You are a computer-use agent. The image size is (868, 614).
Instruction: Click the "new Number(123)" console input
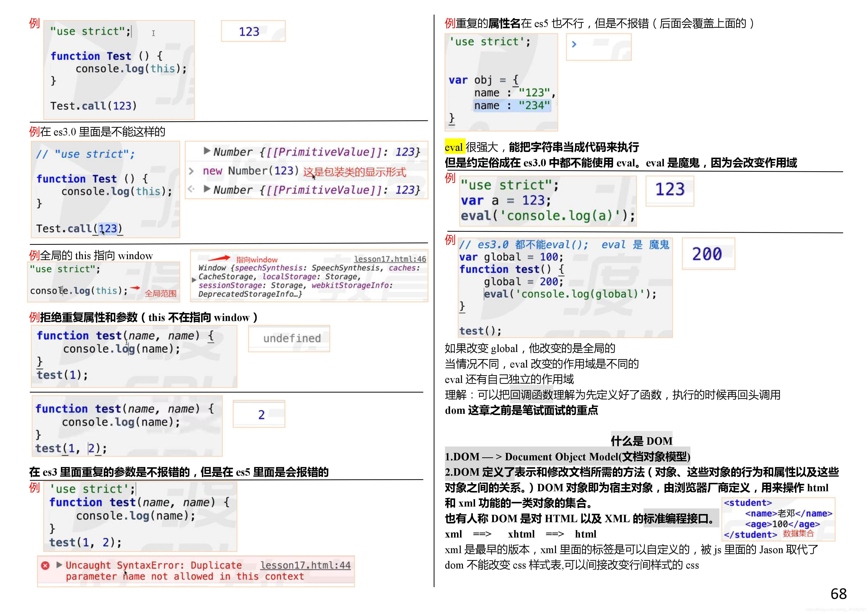251,171
